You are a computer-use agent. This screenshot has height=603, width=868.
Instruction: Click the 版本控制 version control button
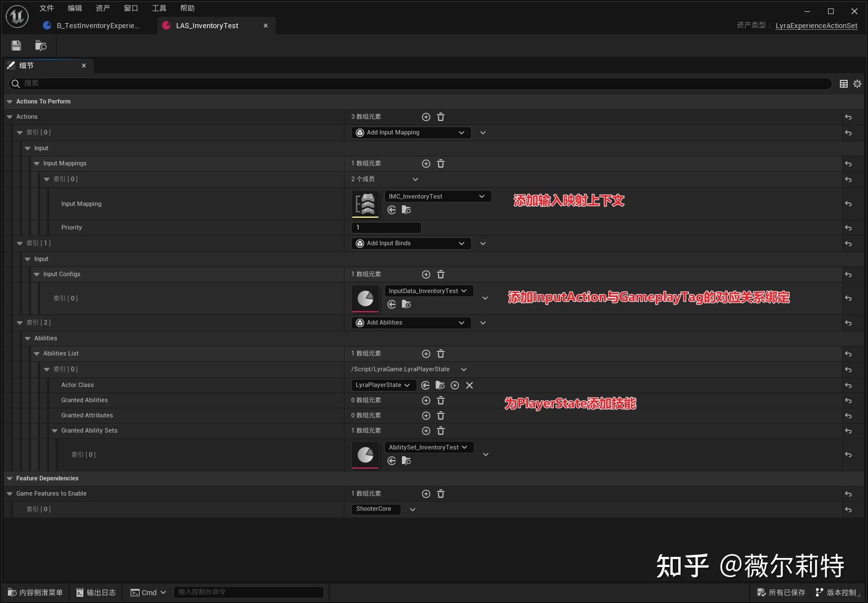(x=838, y=592)
